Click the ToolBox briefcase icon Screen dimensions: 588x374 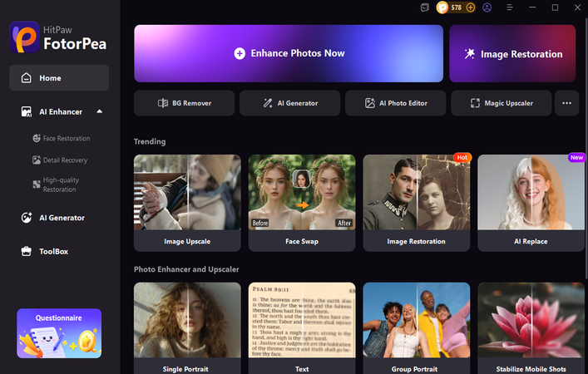[27, 252]
